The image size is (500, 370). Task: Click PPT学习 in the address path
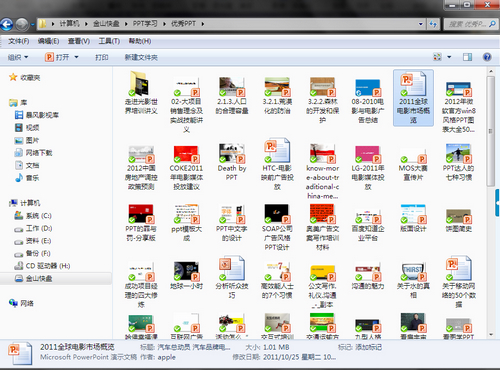[145, 24]
